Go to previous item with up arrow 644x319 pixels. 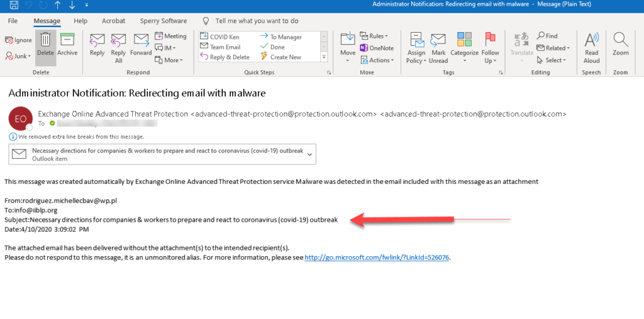click(x=57, y=5)
